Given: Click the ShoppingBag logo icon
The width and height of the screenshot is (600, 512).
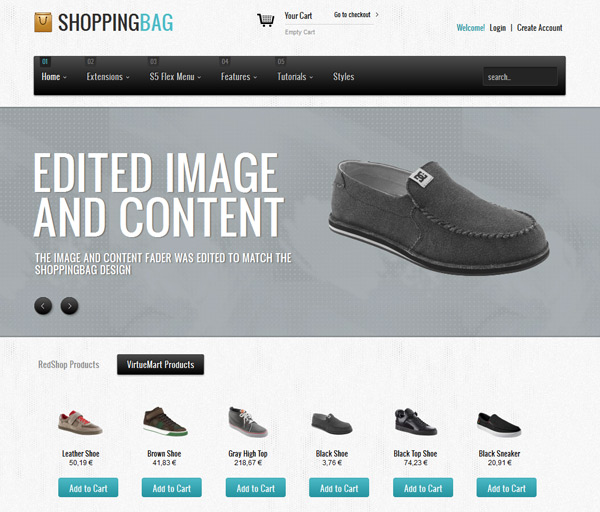Looking at the screenshot, I should (x=43, y=22).
